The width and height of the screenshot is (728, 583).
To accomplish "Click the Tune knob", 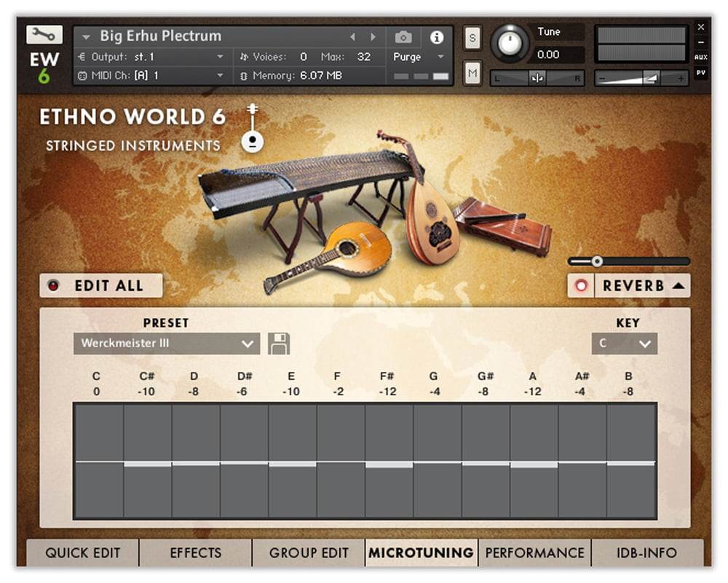I will click(510, 44).
